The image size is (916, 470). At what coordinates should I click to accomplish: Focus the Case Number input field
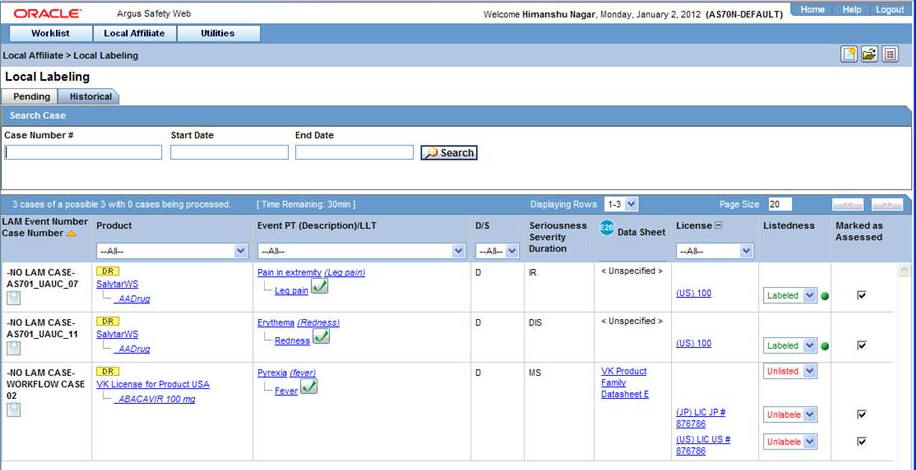[x=83, y=152]
